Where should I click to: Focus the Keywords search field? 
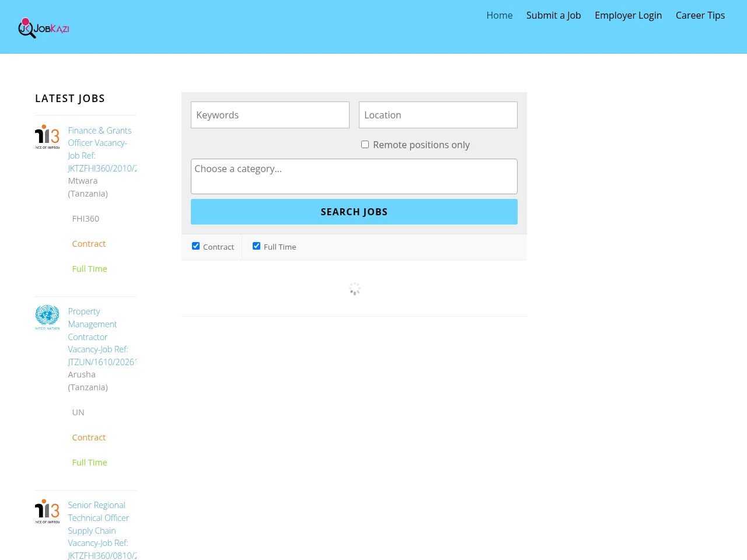270,115
